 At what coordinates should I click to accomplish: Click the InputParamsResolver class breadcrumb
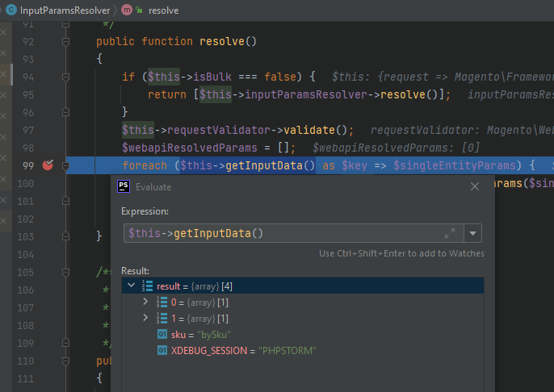[x=65, y=10]
